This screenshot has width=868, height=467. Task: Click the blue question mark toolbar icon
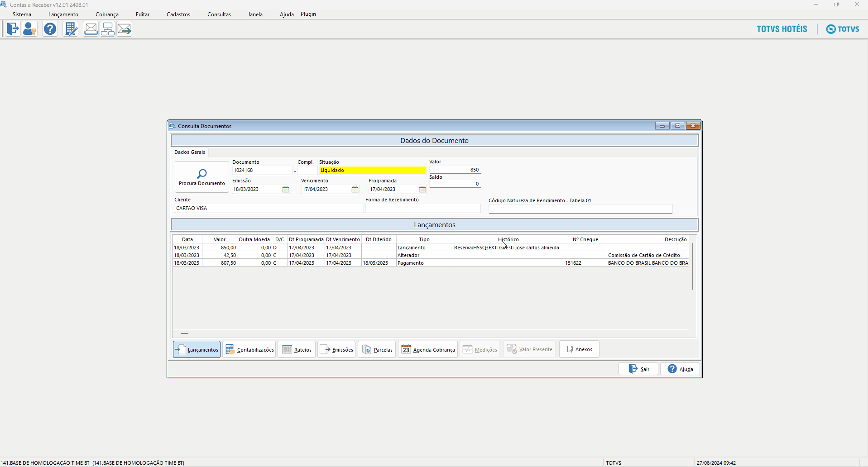tap(50, 29)
